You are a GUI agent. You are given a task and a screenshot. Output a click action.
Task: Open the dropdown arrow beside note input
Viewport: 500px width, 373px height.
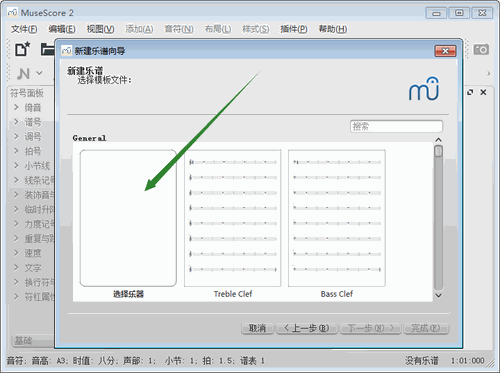point(39,73)
